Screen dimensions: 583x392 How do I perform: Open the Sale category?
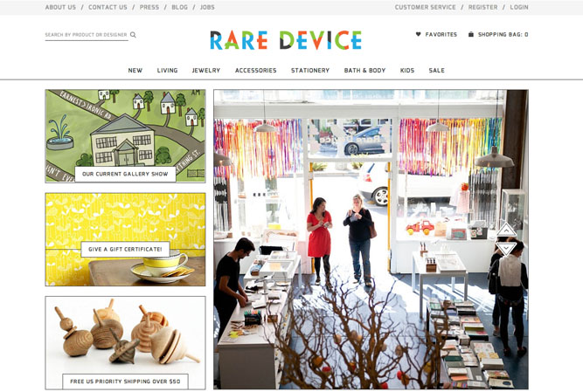click(x=436, y=70)
